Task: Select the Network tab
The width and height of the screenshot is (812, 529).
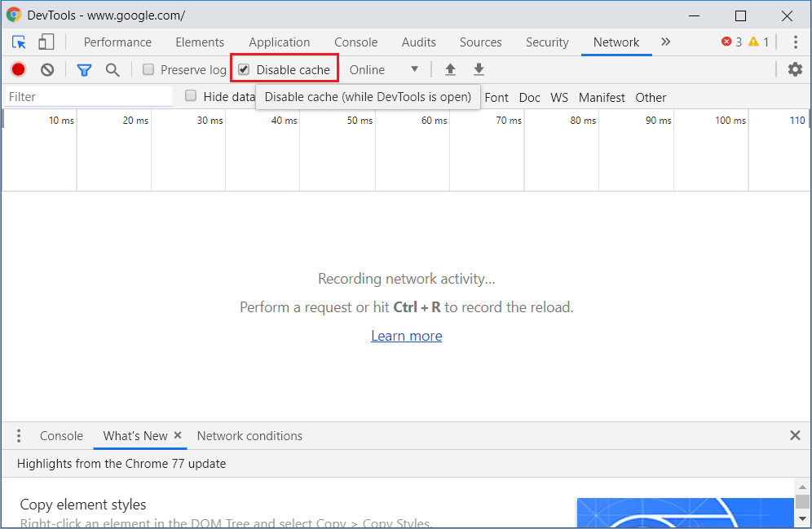Action: 616,42
